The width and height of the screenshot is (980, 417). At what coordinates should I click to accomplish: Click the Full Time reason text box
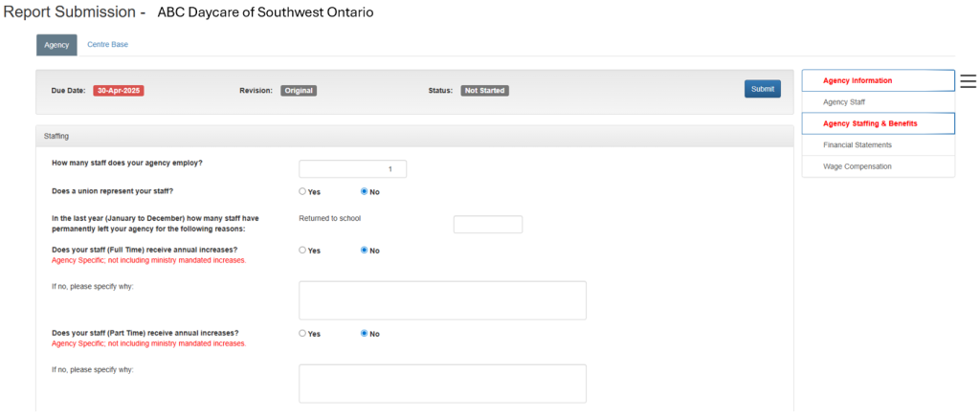(442, 300)
